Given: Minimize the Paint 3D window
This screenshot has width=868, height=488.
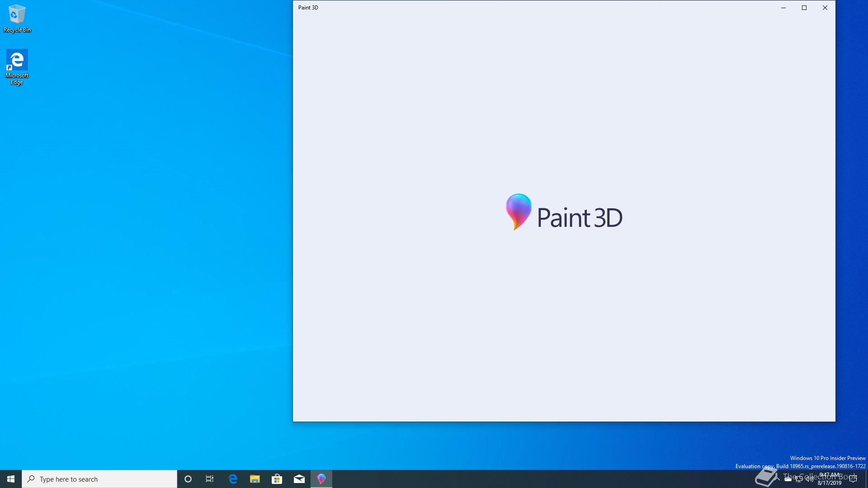Looking at the screenshot, I should click(783, 8).
